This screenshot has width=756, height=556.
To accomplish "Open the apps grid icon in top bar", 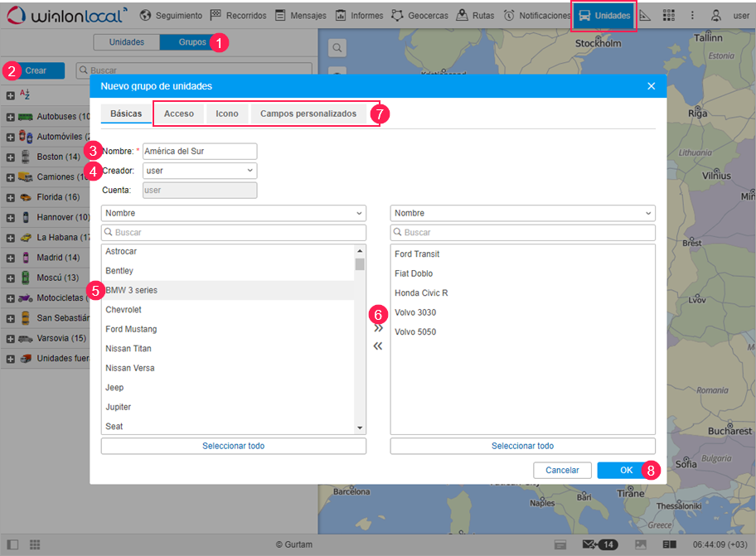I will coord(669,15).
